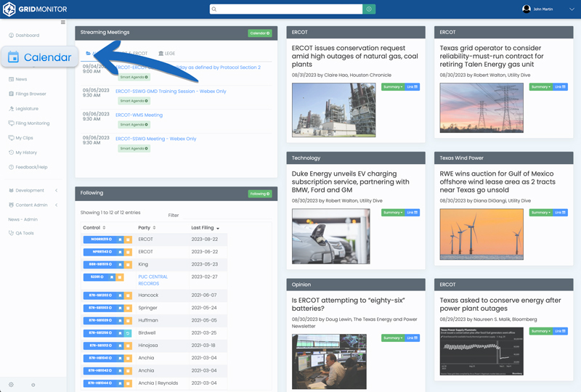Click the bookmark icon in the Huffman row

(x=120, y=320)
